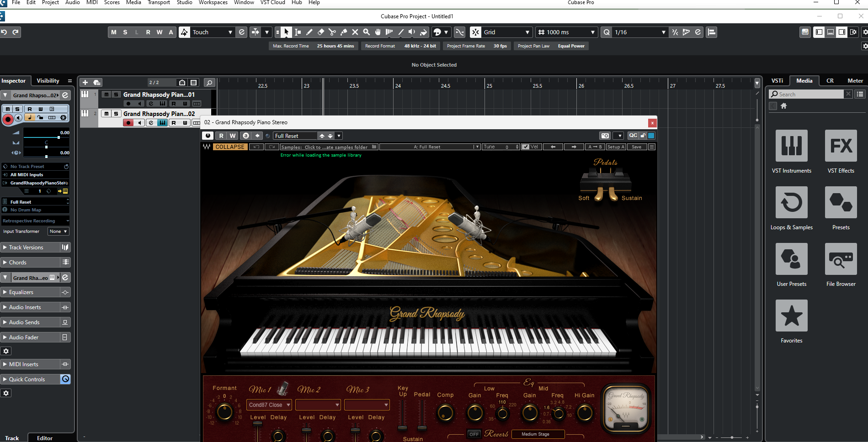
Task: Solo track Grand Rhapsody Pian...01
Action: click(116, 95)
